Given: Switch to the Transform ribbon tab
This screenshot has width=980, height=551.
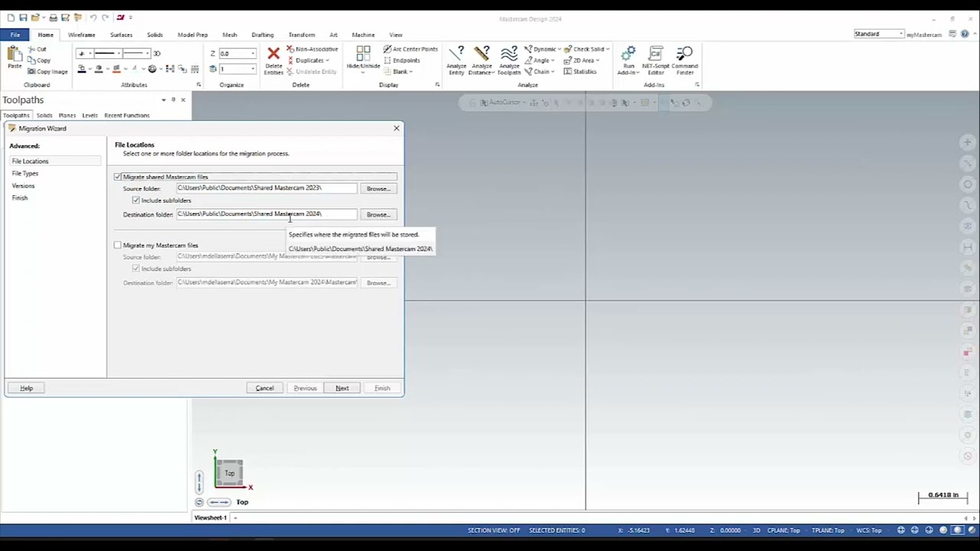Looking at the screenshot, I should [302, 34].
